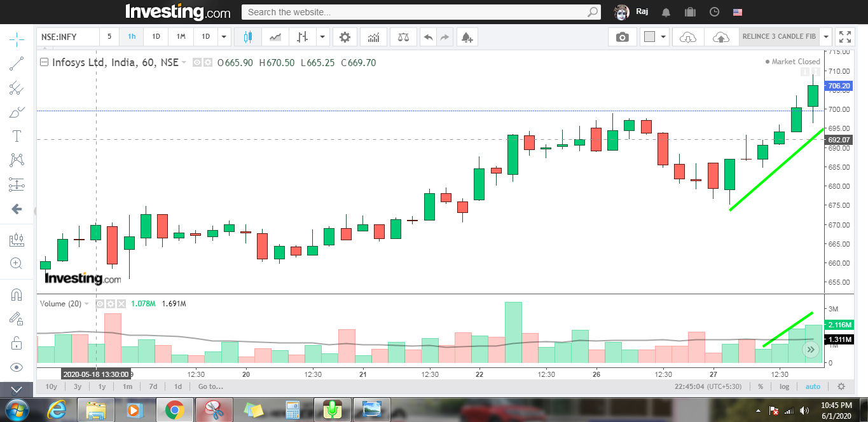
Task: Toggle Infosys series visibility eye
Action: click(x=197, y=62)
